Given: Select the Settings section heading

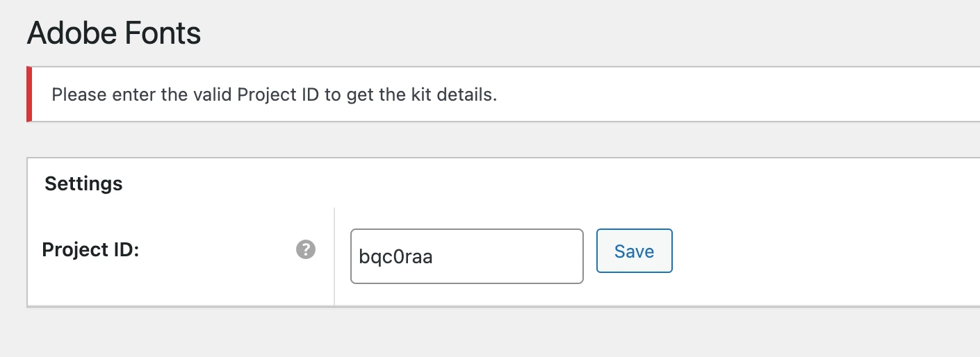Looking at the screenshot, I should pyautogui.click(x=83, y=183).
